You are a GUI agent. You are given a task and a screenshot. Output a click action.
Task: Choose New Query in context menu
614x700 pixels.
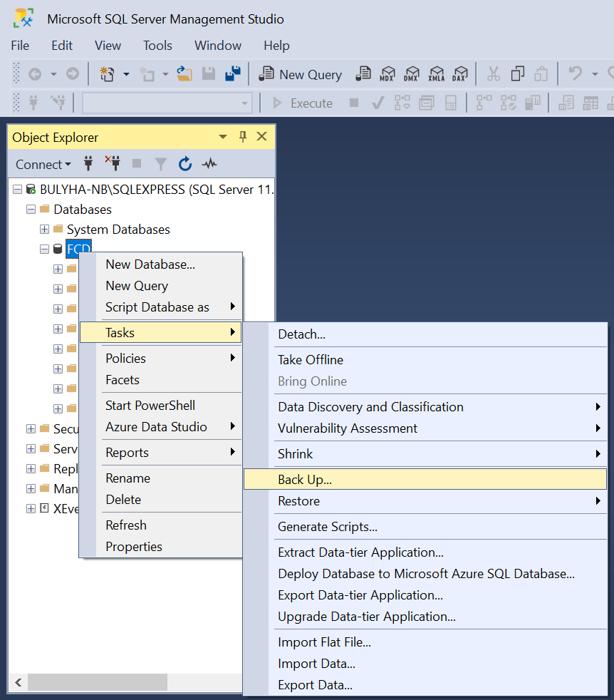tap(161, 286)
